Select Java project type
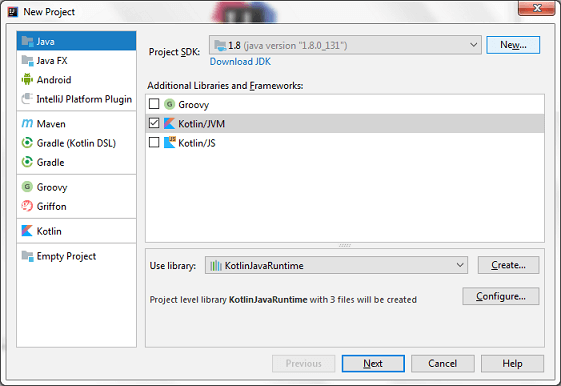 (x=76, y=41)
